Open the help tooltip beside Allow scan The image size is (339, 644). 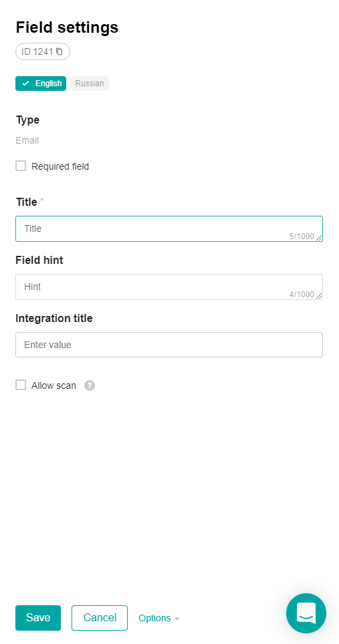pyautogui.click(x=90, y=385)
